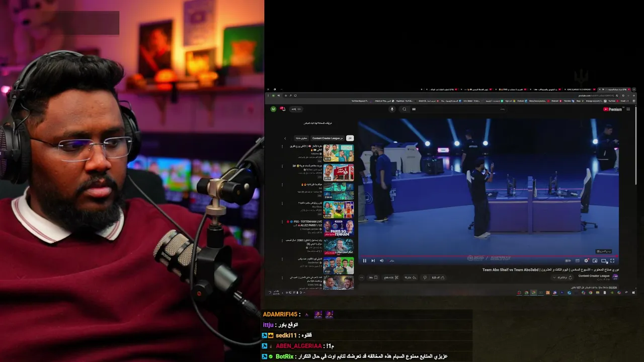
Task: Enter full screen mode
Action: pyautogui.click(x=612, y=260)
